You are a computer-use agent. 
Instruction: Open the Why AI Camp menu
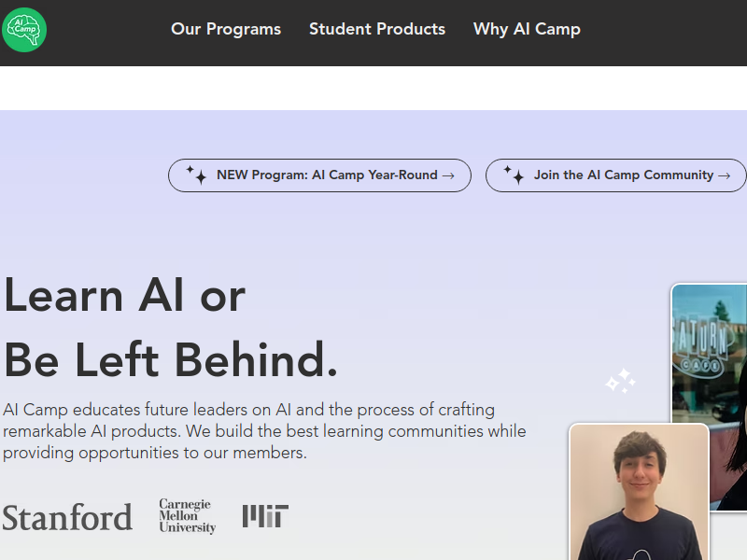click(x=527, y=29)
